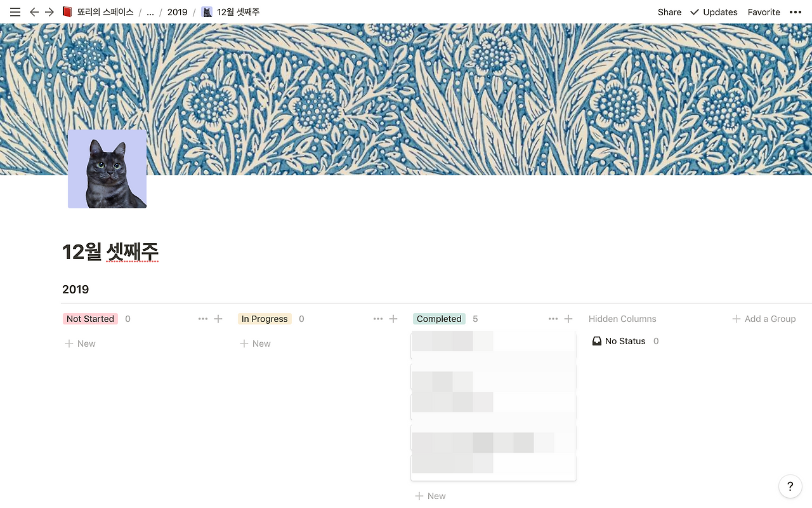Screen dimensions: 812x508
Task: Open the sidebar hamburger menu
Action: click(x=15, y=12)
